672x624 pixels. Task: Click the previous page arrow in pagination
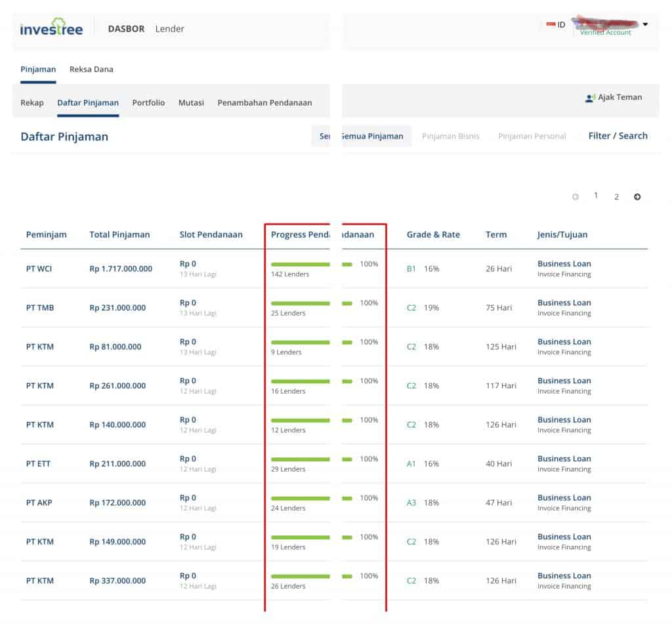(576, 196)
